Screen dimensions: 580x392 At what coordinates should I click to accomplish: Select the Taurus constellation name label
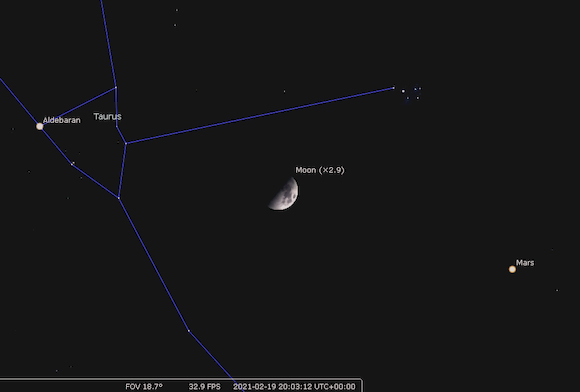point(108,116)
